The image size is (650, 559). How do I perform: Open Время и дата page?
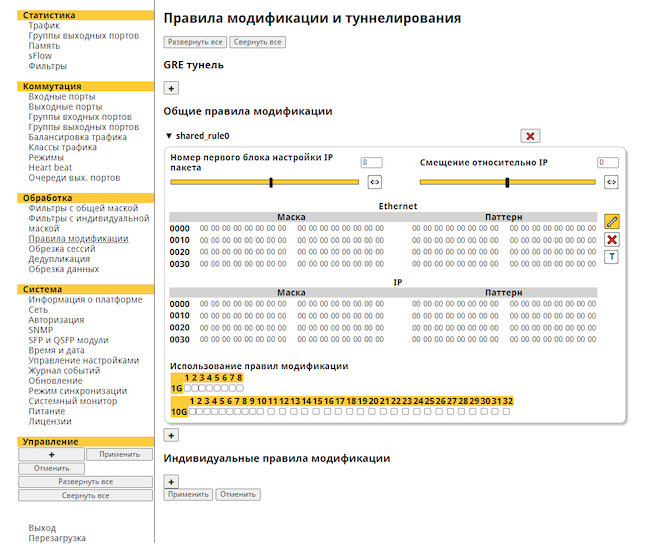tap(56, 350)
